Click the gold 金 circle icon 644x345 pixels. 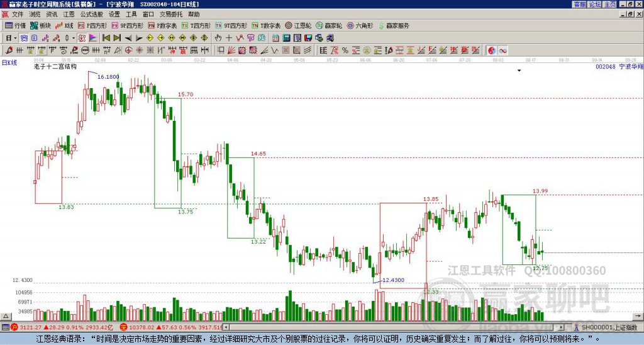[367, 50]
